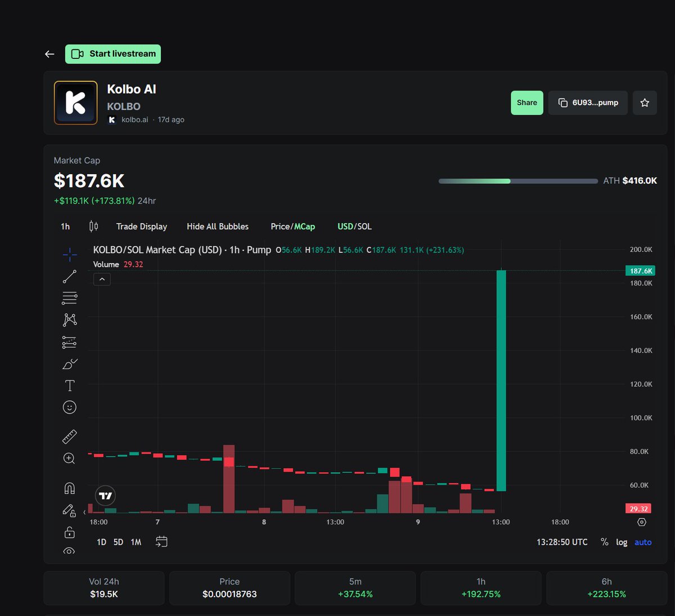Collapse the chart legend chevron

(x=102, y=279)
